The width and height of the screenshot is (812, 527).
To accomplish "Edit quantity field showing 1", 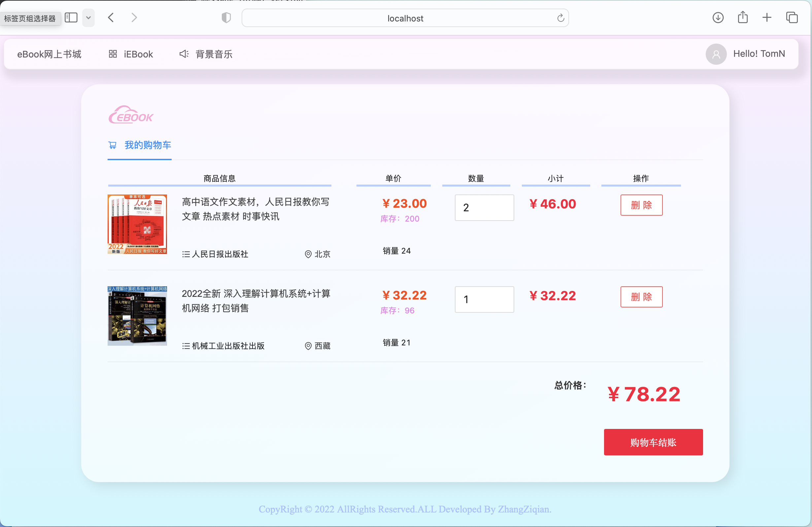I will tap(484, 299).
